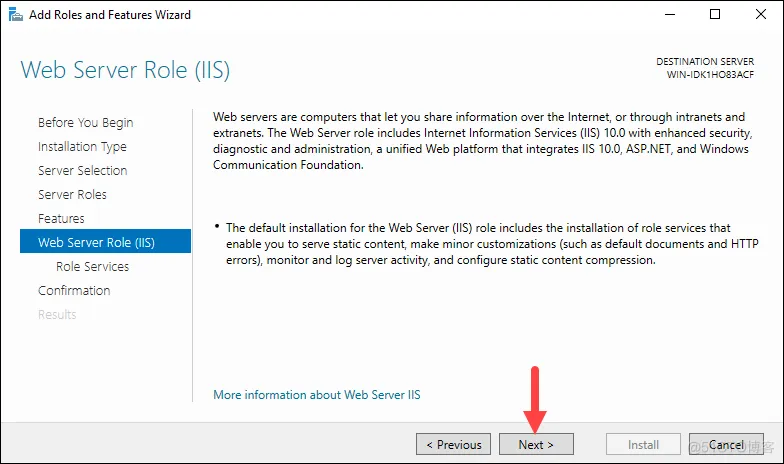784x464 pixels.
Task: Open the Role Services sub-step
Action: coord(92,266)
